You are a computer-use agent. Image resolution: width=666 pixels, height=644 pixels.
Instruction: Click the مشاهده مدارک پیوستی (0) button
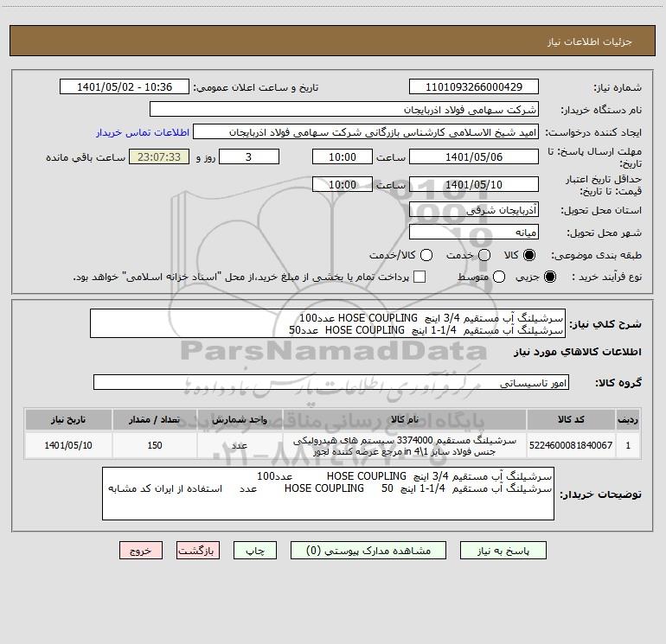[368, 551]
